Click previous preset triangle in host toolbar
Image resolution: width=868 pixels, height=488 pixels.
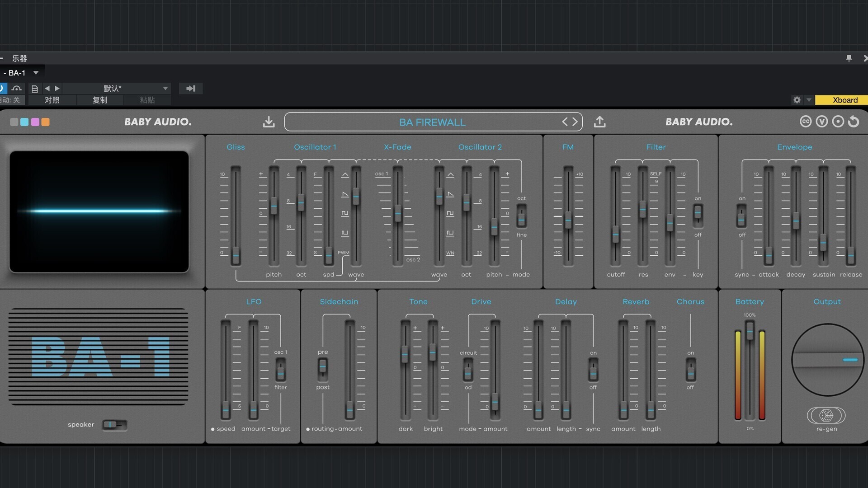click(47, 89)
